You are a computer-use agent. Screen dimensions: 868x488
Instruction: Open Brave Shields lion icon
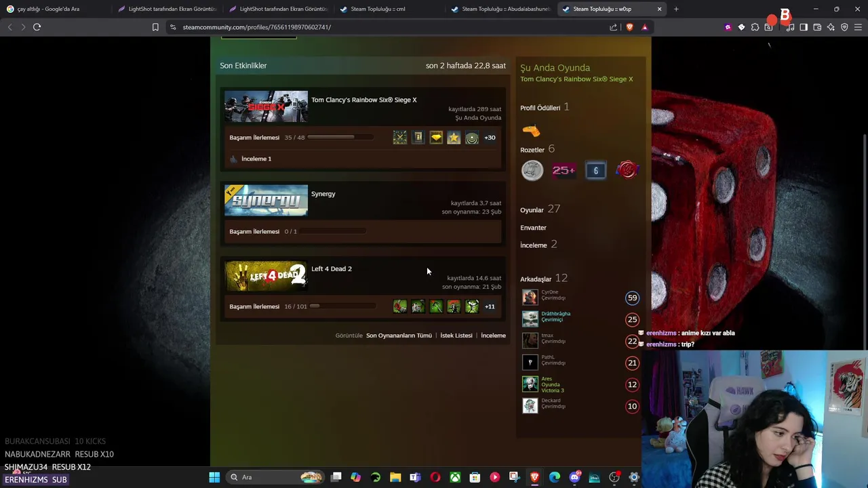click(630, 27)
